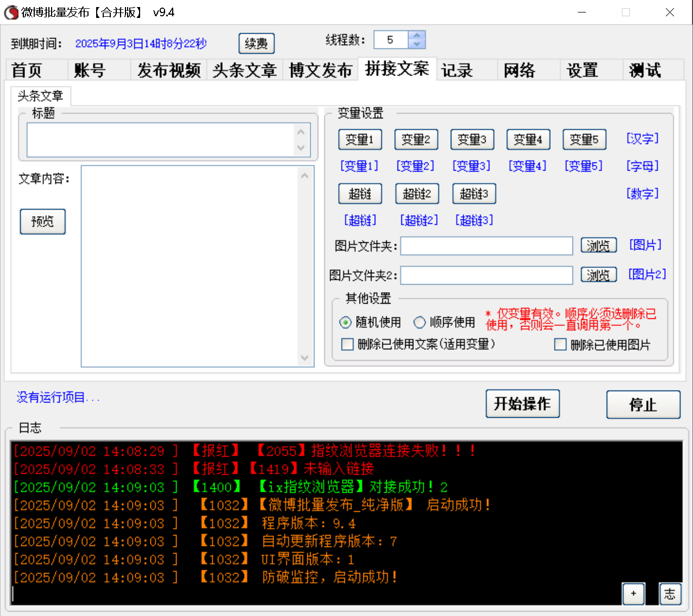Click the 停止 stop button

[x=643, y=404]
